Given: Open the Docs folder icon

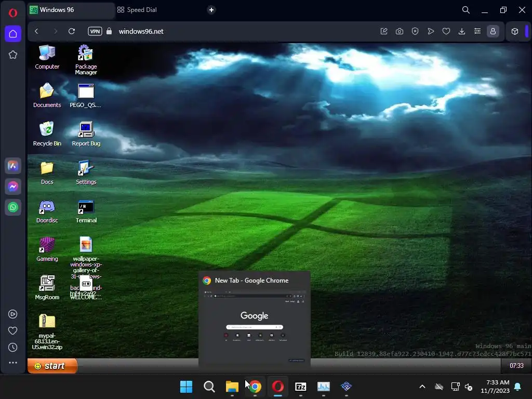Looking at the screenshot, I should (x=47, y=172).
